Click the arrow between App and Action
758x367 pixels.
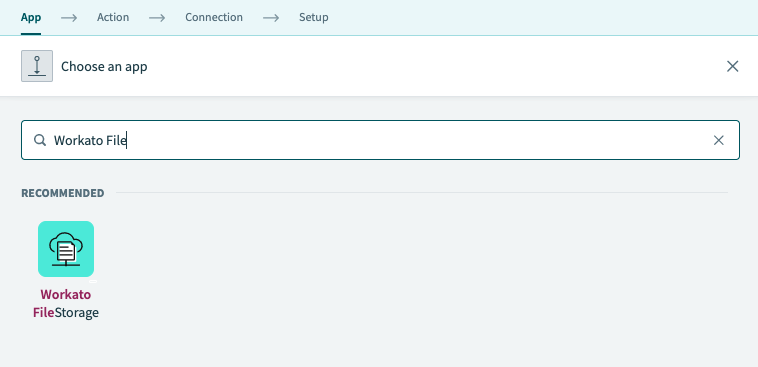(69, 17)
